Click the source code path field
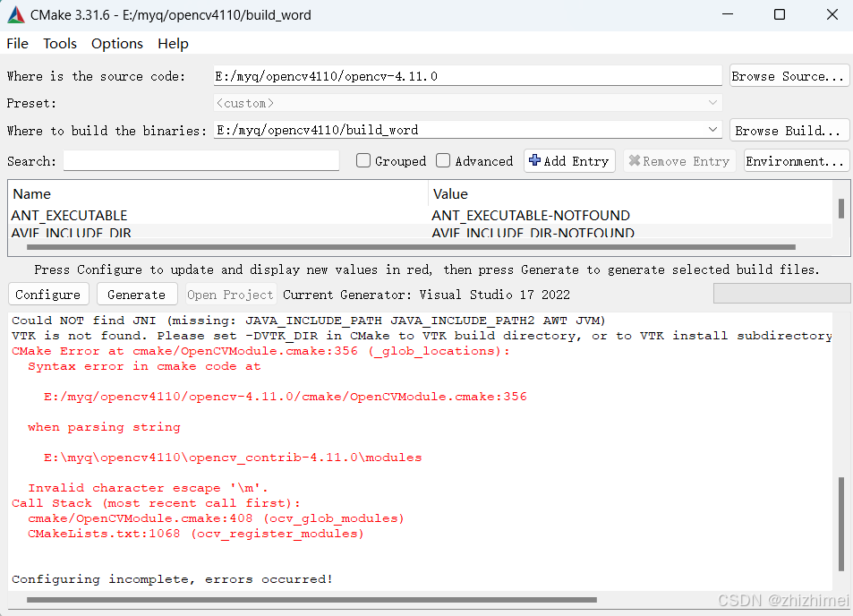 (468, 75)
